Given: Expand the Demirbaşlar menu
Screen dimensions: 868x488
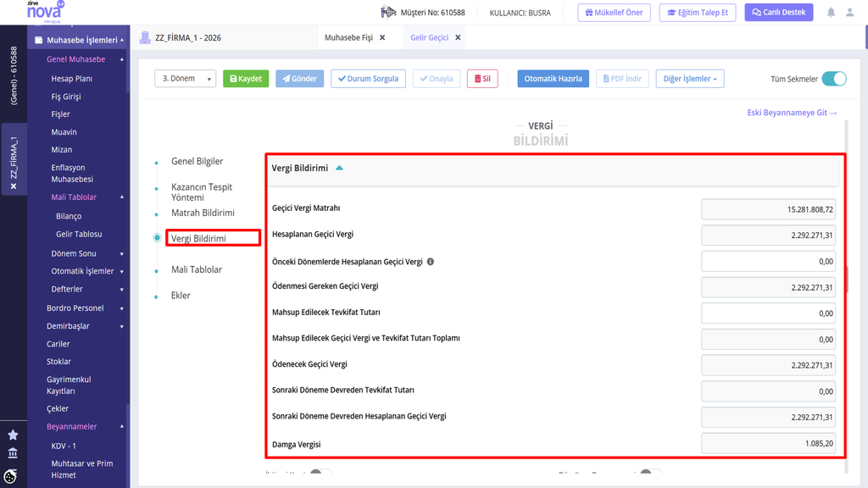Looking at the screenshot, I should 122,326.
